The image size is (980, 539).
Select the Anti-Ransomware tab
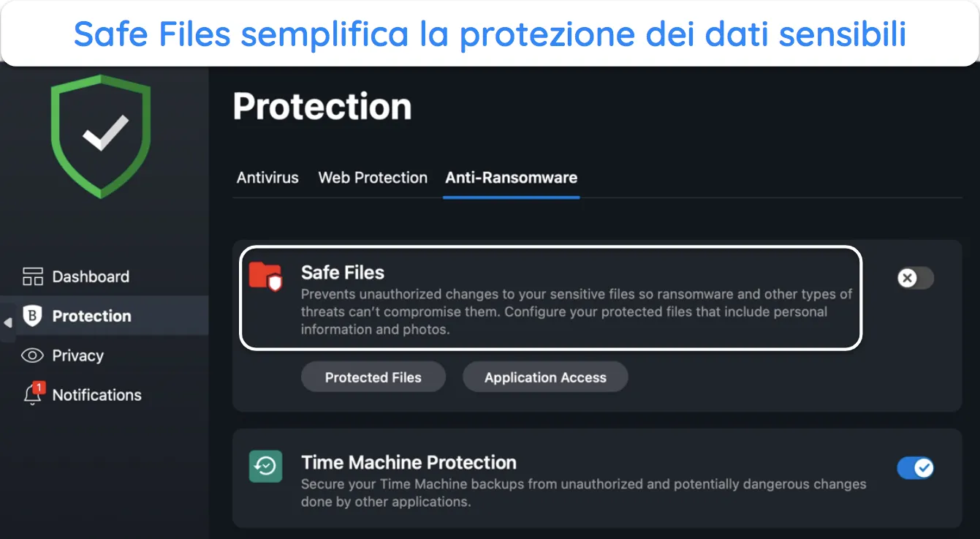(x=512, y=178)
